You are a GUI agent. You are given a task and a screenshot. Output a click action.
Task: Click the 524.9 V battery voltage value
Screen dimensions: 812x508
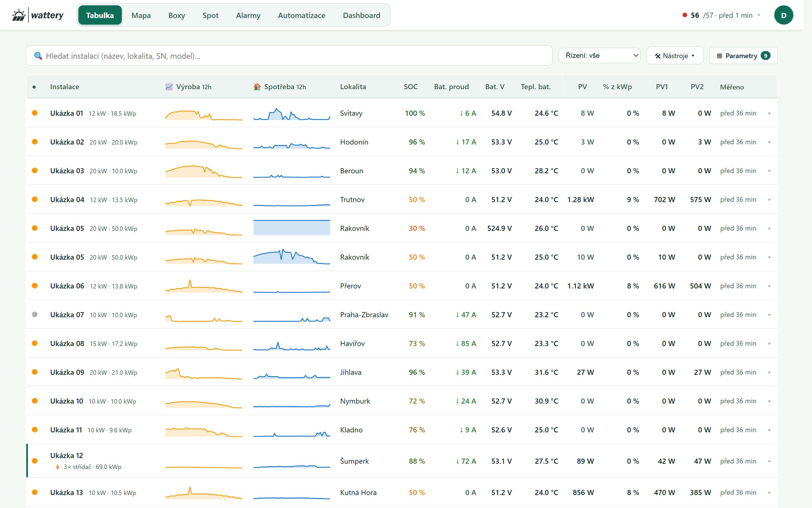click(499, 229)
